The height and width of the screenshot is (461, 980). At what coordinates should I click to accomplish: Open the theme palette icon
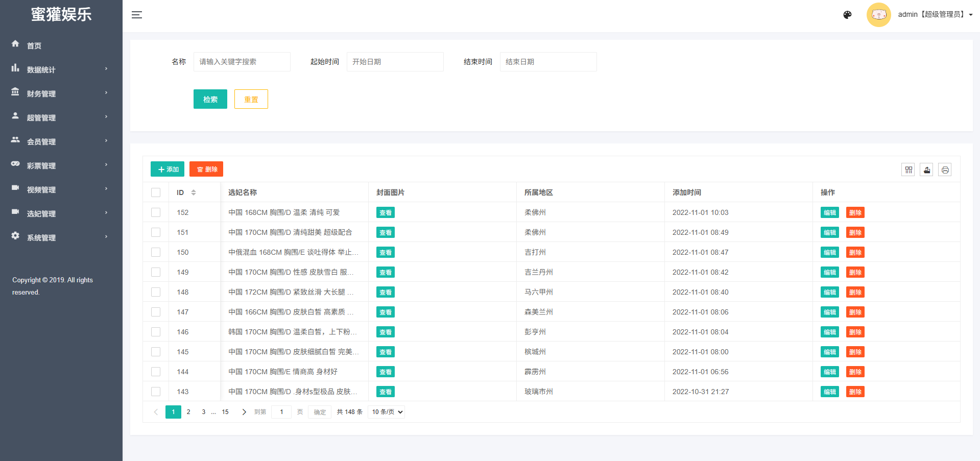click(x=847, y=15)
